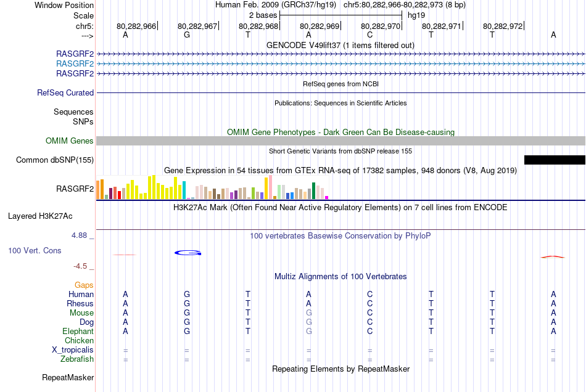Open the RefSeq Curated track label

click(65, 92)
